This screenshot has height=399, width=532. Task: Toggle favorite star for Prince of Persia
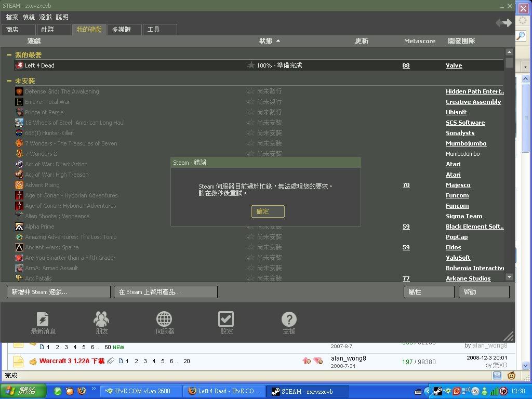coord(251,112)
